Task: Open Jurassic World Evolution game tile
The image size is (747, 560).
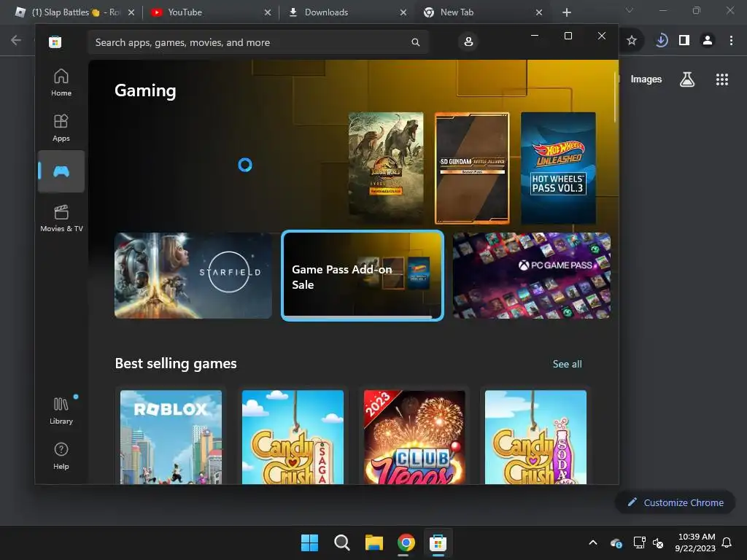Action: [386, 168]
